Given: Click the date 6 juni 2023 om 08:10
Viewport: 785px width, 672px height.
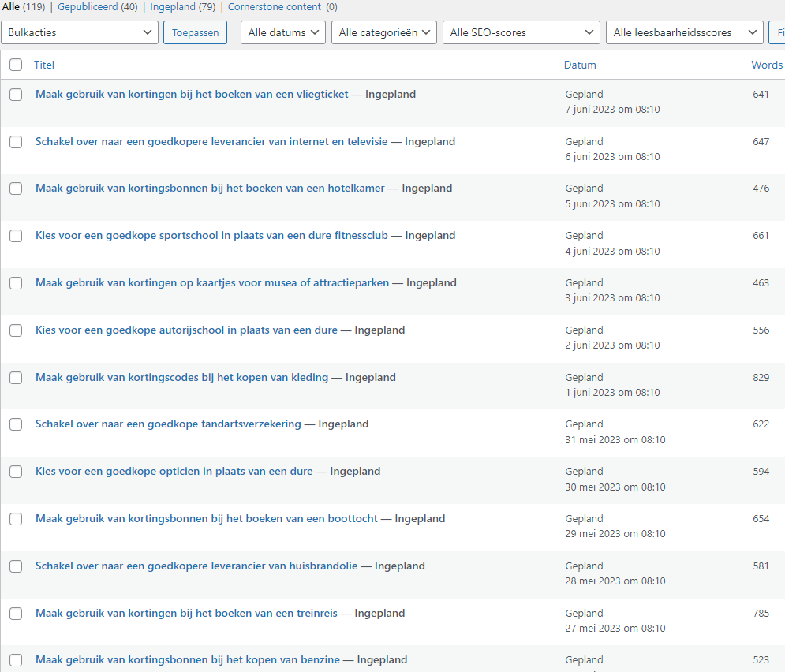Looking at the screenshot, I should [612, 157].
